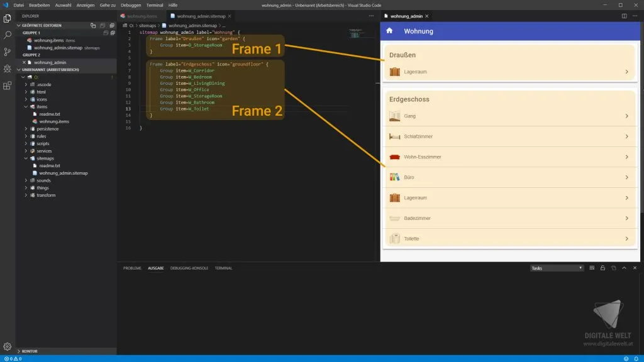The width and height of the screenshot is (644, 362).
Task: Click the feedback smiley in status bar
Action: (x=626, y=359)
